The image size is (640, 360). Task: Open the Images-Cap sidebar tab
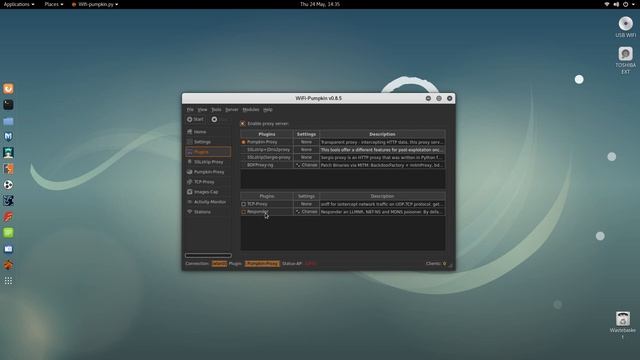pyautogui.click(x=208, y=192)
